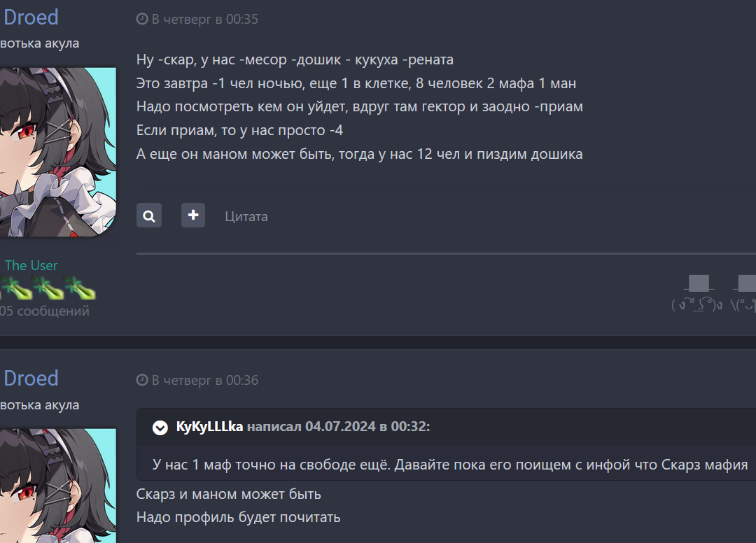The height and width of the screenshot is (543, 756).
Task: Open the avatar image in the 00:35 post
Action: point(57,152)
